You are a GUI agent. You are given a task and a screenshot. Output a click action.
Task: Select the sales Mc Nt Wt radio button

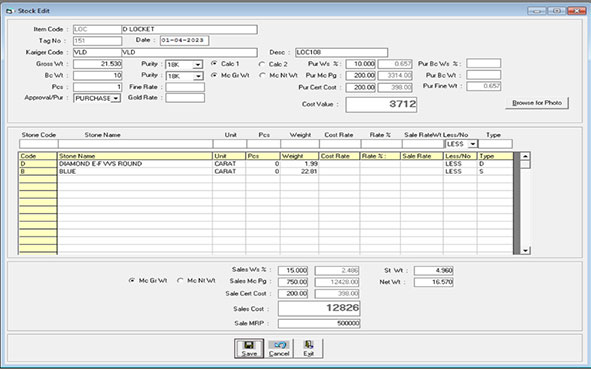coord(180,281)
